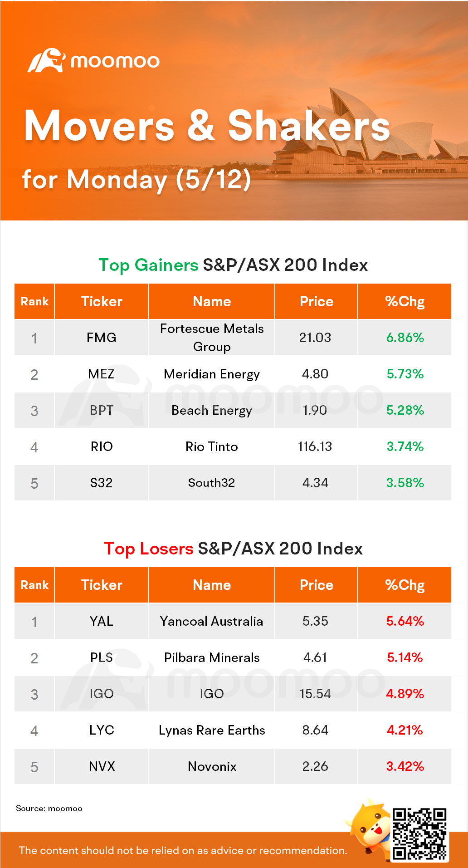Click the 3.74% change value

point(405,446)
